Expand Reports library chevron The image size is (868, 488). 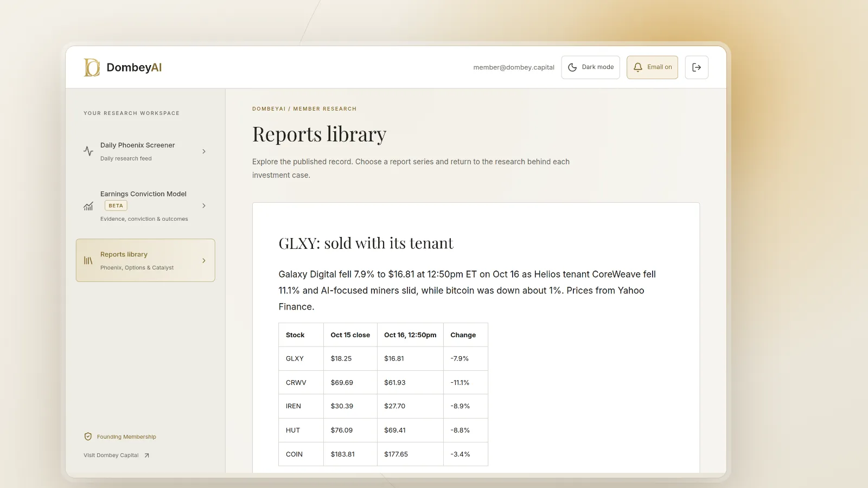[204, 260]
